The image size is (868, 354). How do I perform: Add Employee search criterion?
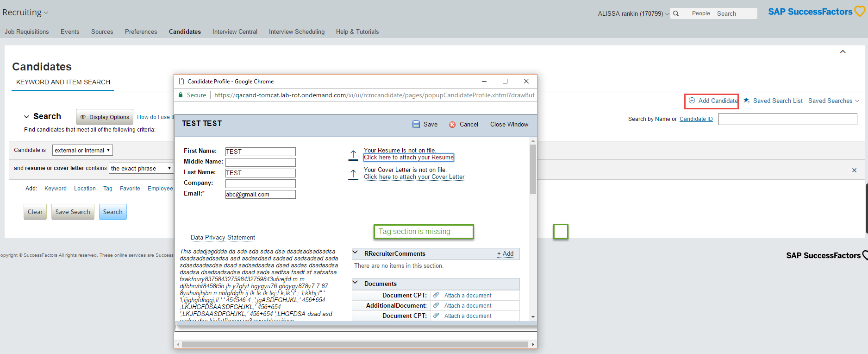tap(160, 189)
